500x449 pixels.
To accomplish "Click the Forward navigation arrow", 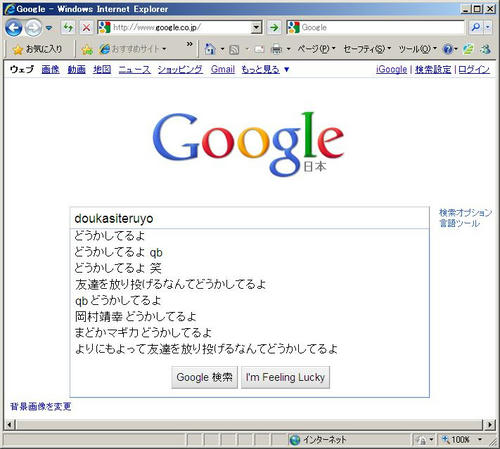I will click(x=33, y=28).
